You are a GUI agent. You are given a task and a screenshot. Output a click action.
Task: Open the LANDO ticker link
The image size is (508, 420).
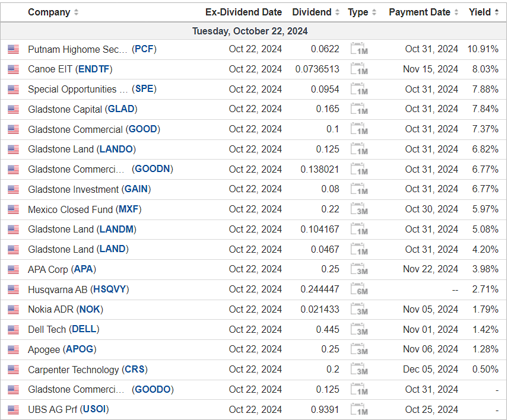point(116,149)
